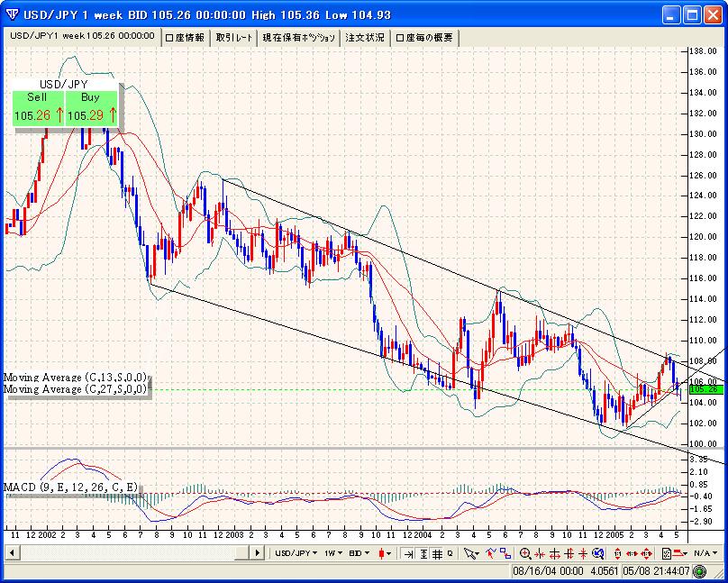
Task: Click the scroll-to-end chart icon
Action: 408,553
